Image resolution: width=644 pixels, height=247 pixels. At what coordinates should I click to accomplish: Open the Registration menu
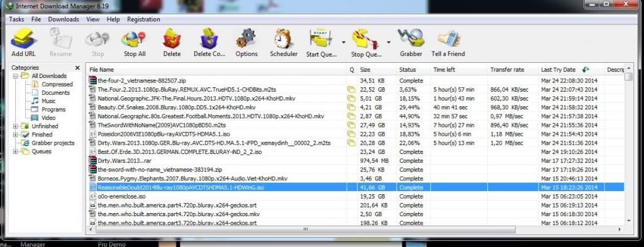[143, 19]
